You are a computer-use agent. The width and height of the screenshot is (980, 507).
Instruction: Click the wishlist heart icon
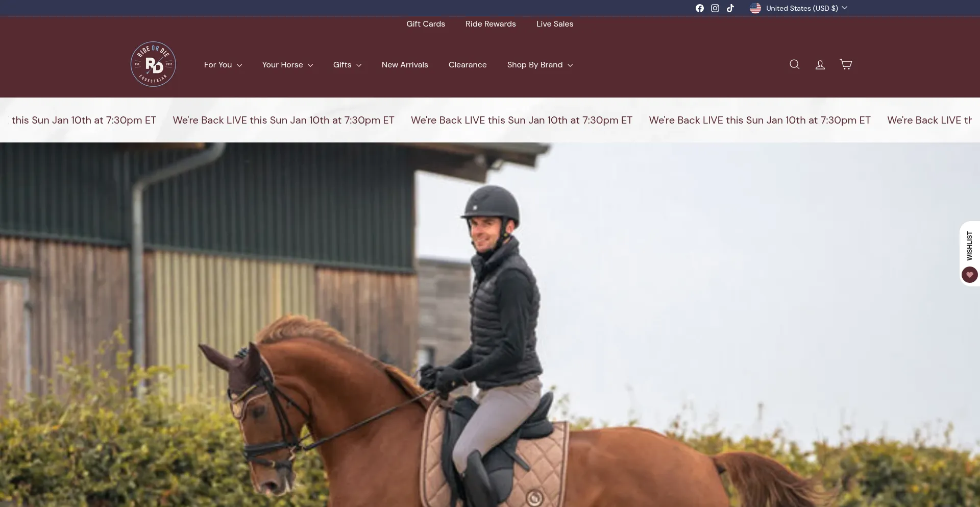(969, 275)
